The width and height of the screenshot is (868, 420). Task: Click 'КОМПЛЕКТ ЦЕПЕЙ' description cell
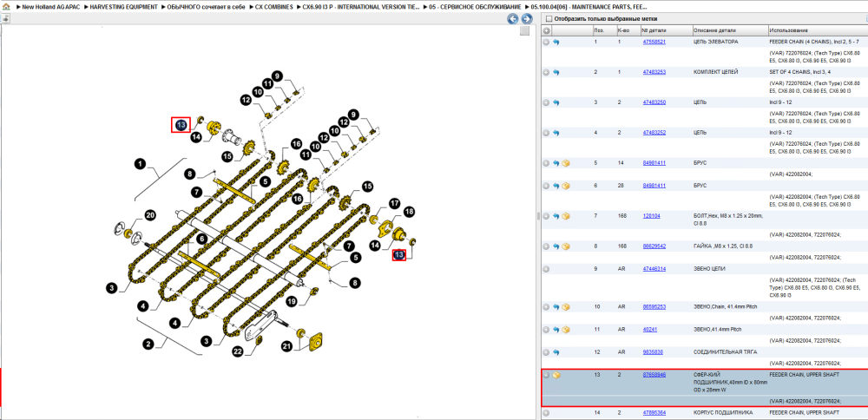coord(715,73)
